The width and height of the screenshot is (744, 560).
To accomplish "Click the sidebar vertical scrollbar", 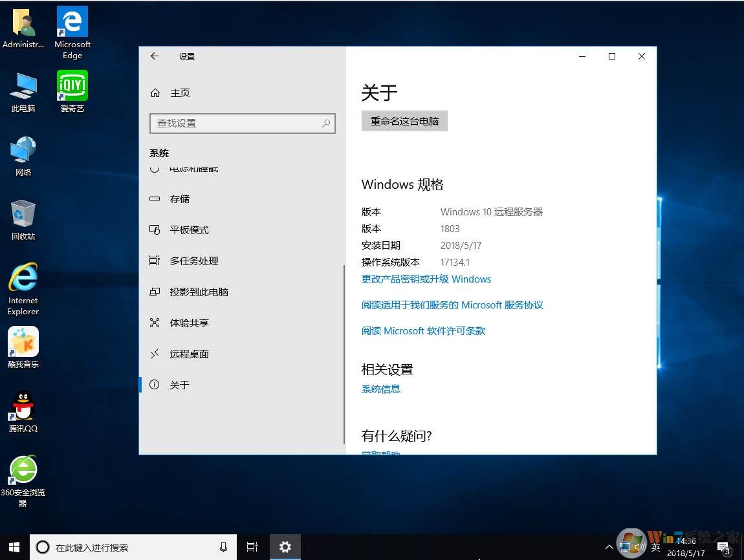I will click(x=344, y=354).
